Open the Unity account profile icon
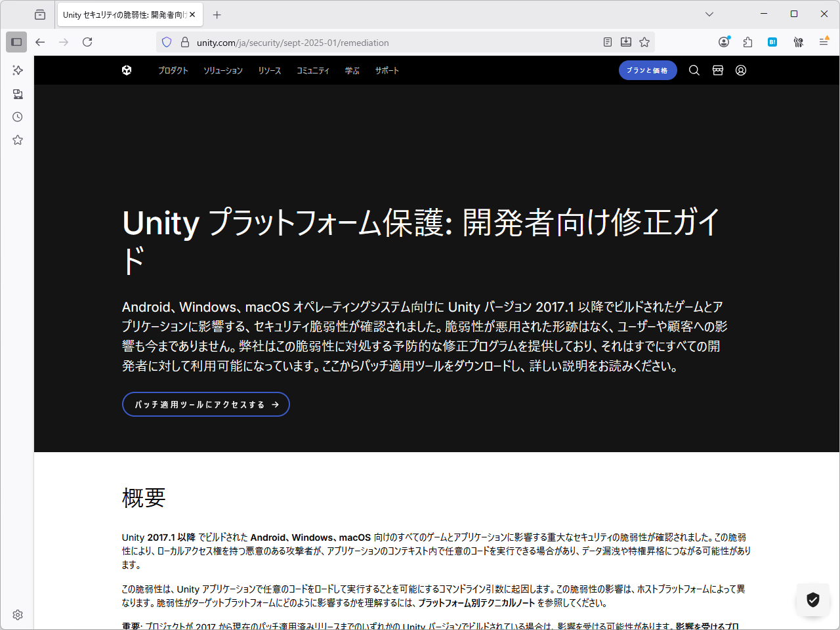This screenshot has width=840, height=630. click(740, 70)
